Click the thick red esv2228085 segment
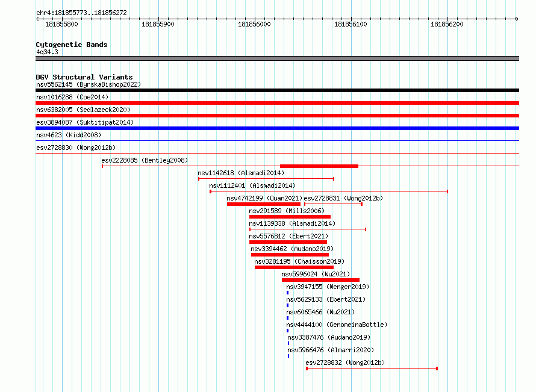Screen dimensions: 536x392 click(319, 166)
